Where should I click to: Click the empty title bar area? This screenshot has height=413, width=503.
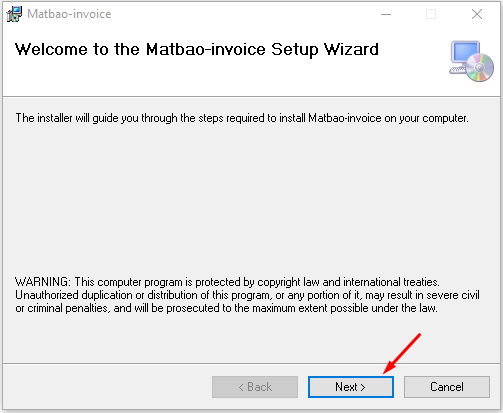[x=243, y=14]
